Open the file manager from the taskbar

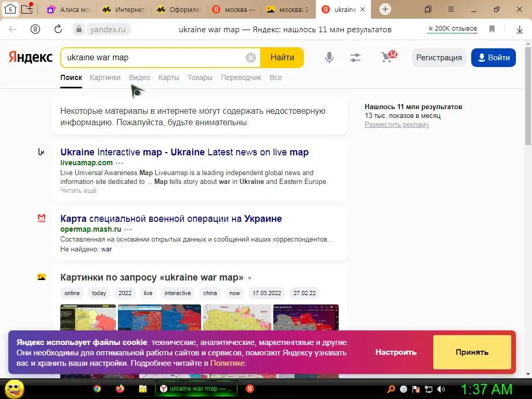pos(142,389)
